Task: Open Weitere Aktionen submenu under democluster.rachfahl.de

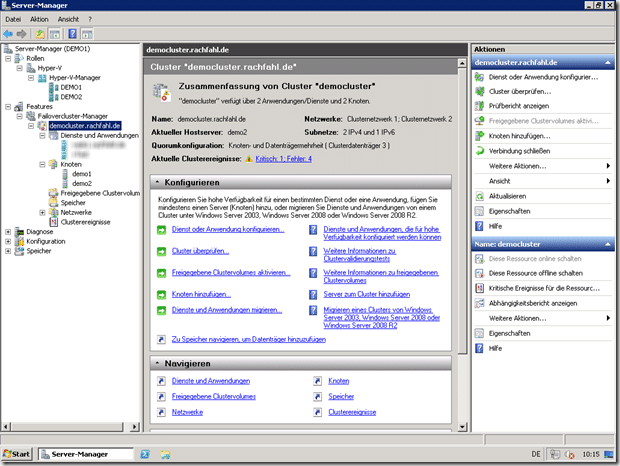Action: 543,166
